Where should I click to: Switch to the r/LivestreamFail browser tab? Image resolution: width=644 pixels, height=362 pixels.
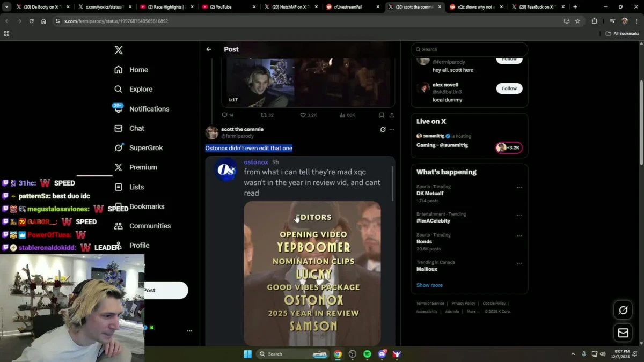352,7
